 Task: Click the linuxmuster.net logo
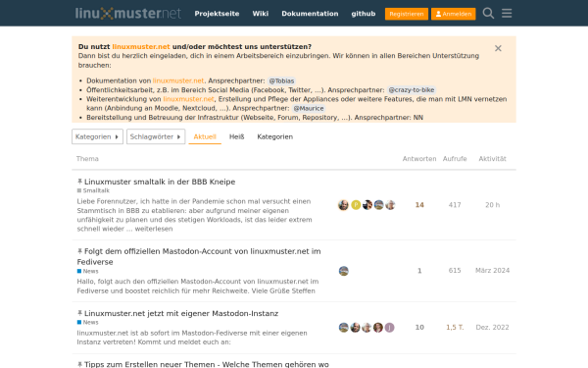pos(127,13)
